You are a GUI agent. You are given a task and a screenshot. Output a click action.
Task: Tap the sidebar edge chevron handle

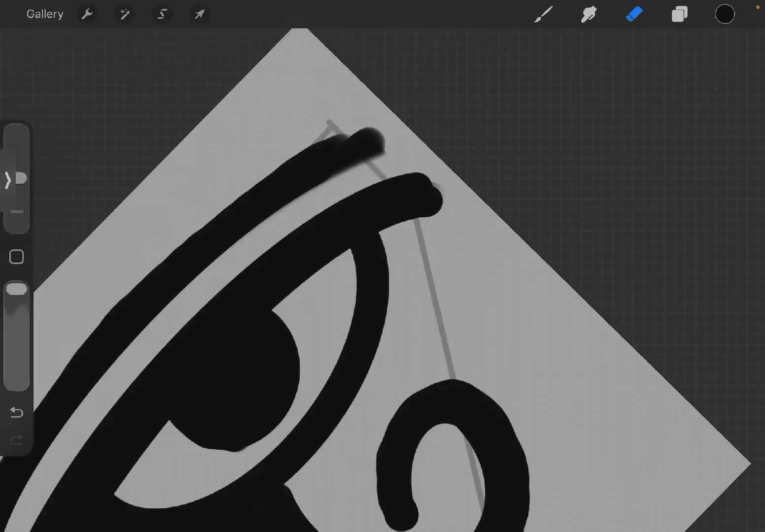click(7, 180)
